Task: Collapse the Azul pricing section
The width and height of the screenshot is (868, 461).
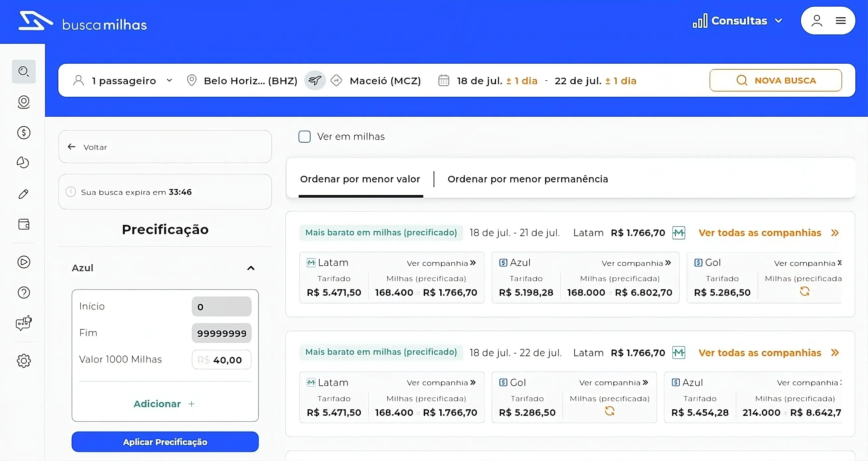Action: pyautogui.click(x=251, y=268)
